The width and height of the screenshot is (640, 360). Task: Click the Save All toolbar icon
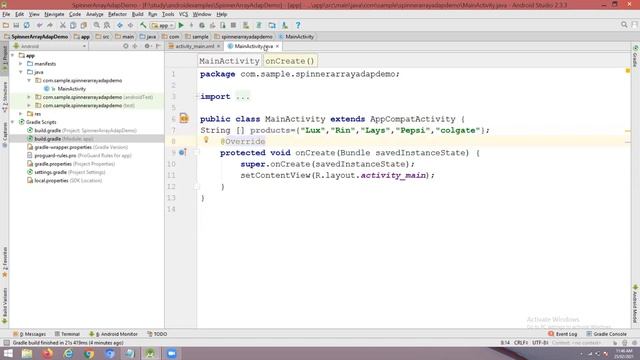point(16,25)
